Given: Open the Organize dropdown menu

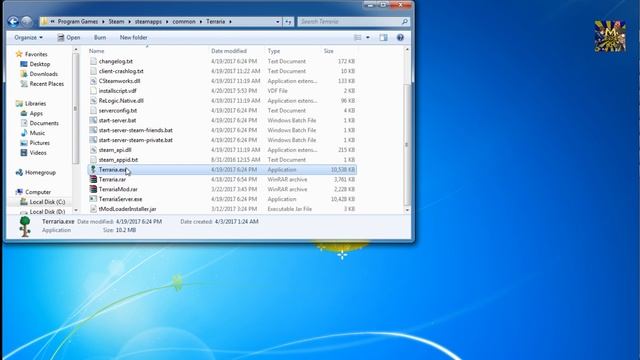Looking at the screenshot, I should click(x=28, y=38).
